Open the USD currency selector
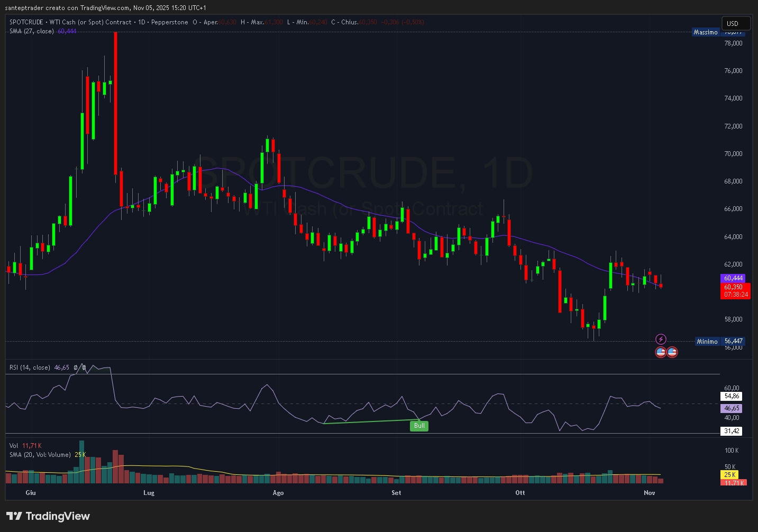Image resolution: width=758 pixels, height=532 pixels. 736,23
